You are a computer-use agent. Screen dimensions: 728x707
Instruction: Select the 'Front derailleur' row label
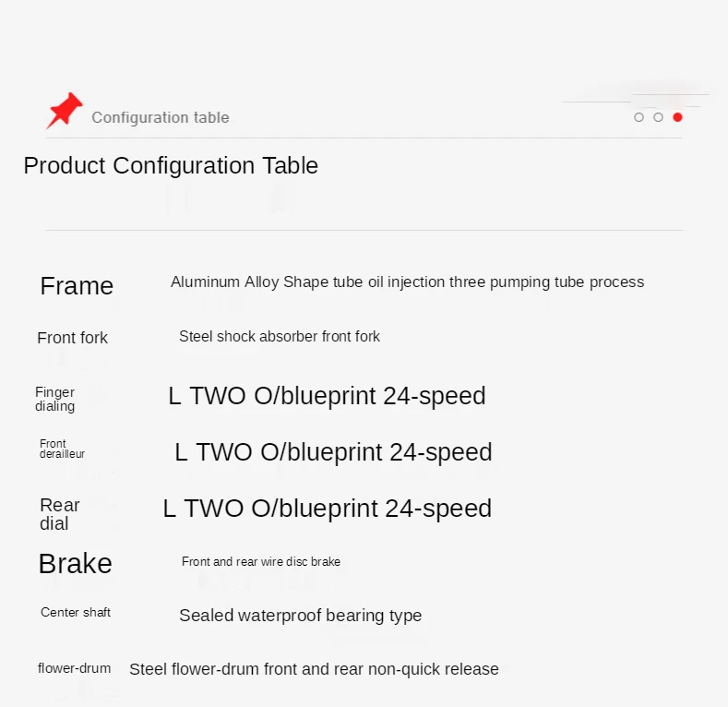(x=62, y=449)
